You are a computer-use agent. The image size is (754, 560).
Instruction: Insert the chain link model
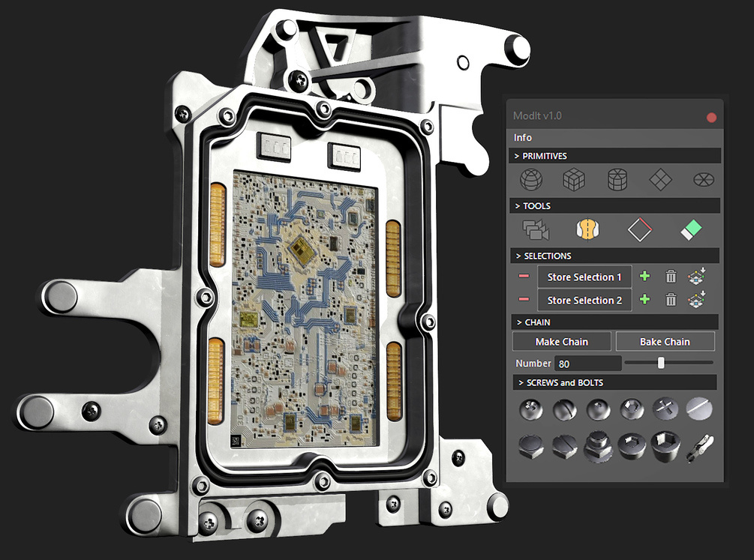coord(699,448)
